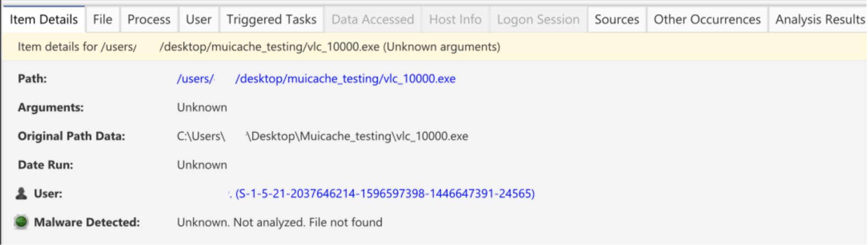Select the User tab
868x245 pixels.
(198, 19)
